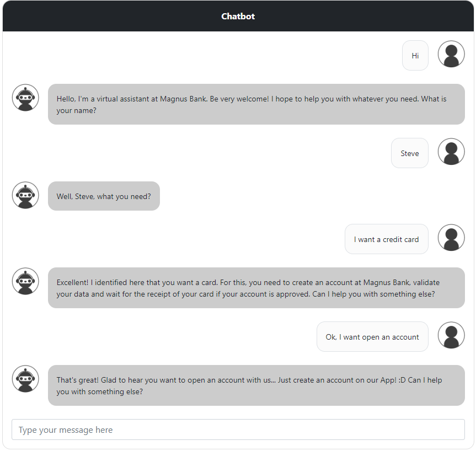476x451 pixels.
Task: Click the reply about creating account on App
Action: [256, 385]
